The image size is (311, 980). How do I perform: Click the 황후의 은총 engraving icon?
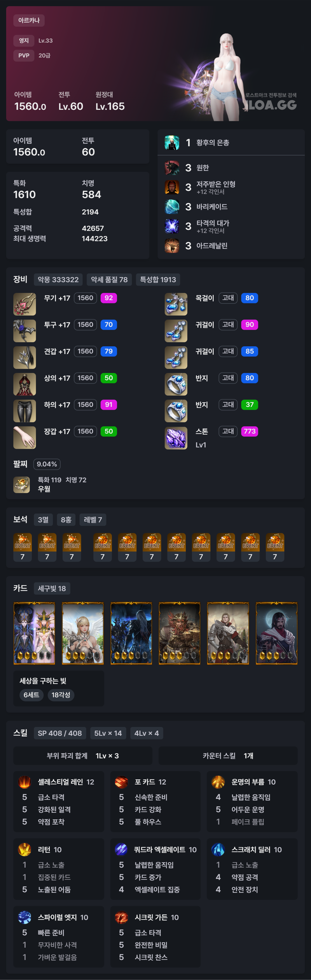(172, 142)
